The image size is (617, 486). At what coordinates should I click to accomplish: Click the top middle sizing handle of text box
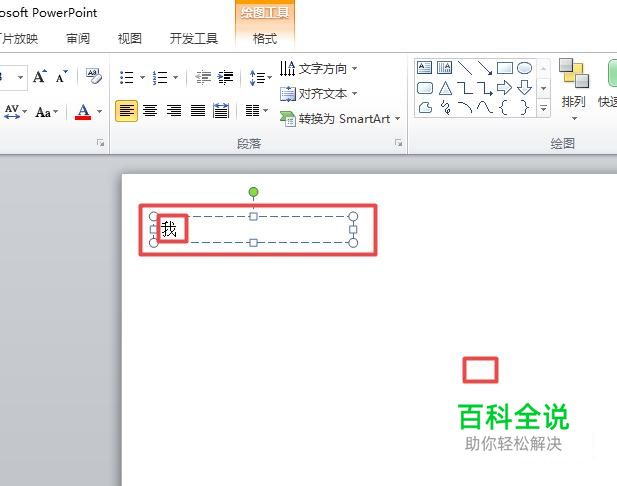(254, 216)
